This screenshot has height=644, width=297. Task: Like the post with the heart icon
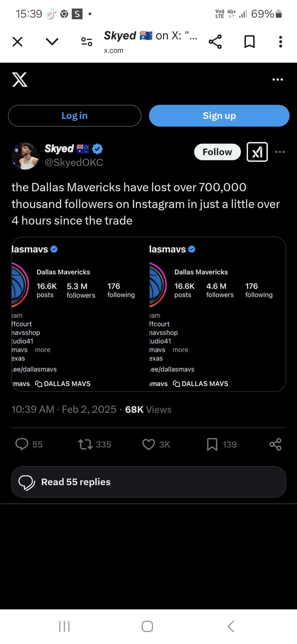(x=148, y=444)
